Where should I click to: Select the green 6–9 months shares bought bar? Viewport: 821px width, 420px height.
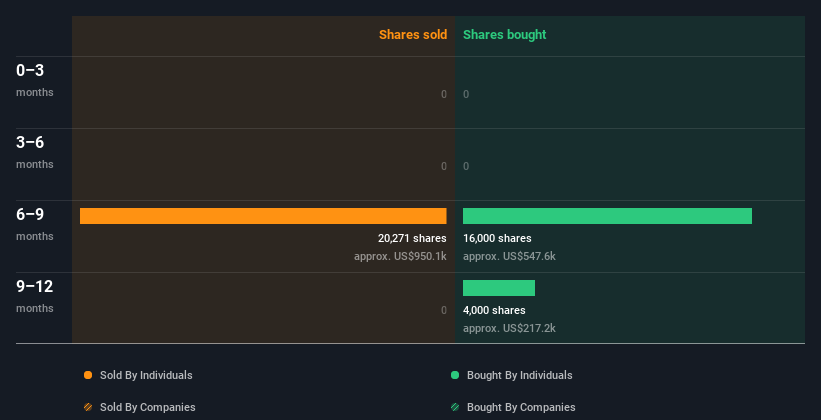607,216
